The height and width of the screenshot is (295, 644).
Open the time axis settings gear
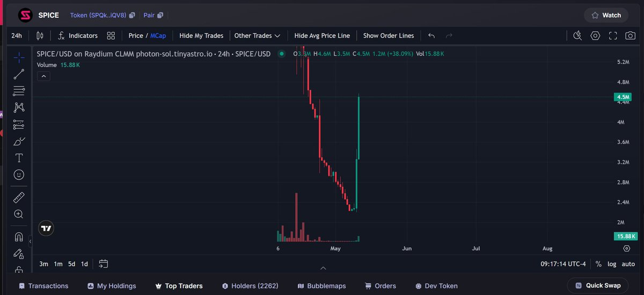click(x=626, y=248)
